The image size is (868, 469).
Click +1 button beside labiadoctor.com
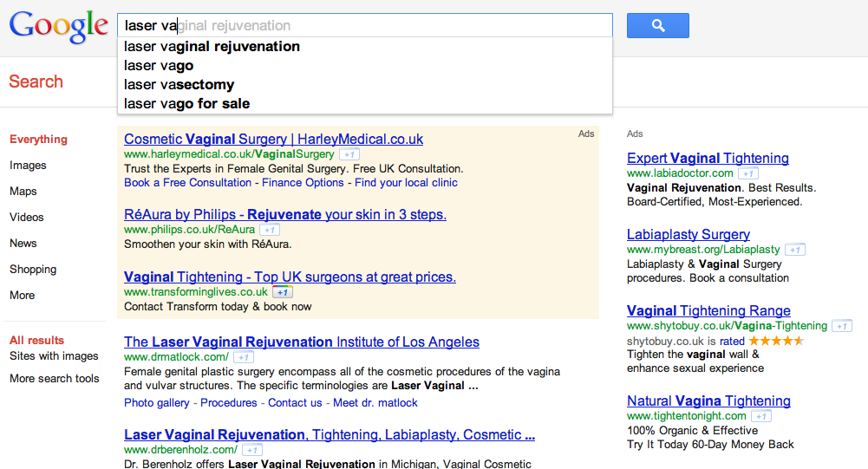pyautogui.click(x=747, y=173)
